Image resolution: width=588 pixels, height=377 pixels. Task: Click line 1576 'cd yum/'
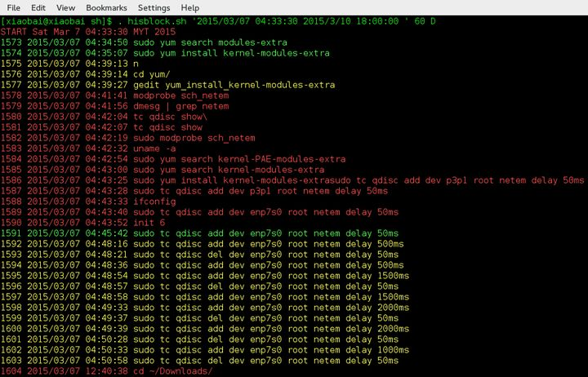tap(85, 74)
